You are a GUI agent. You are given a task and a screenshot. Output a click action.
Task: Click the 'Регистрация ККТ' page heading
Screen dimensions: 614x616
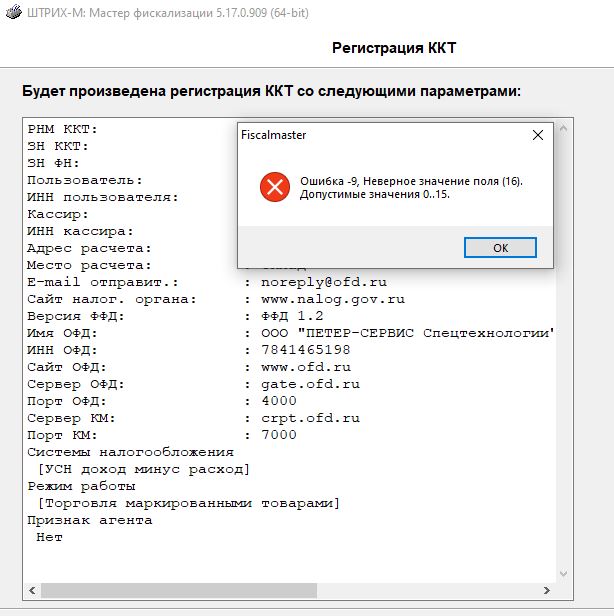point(393,48)
